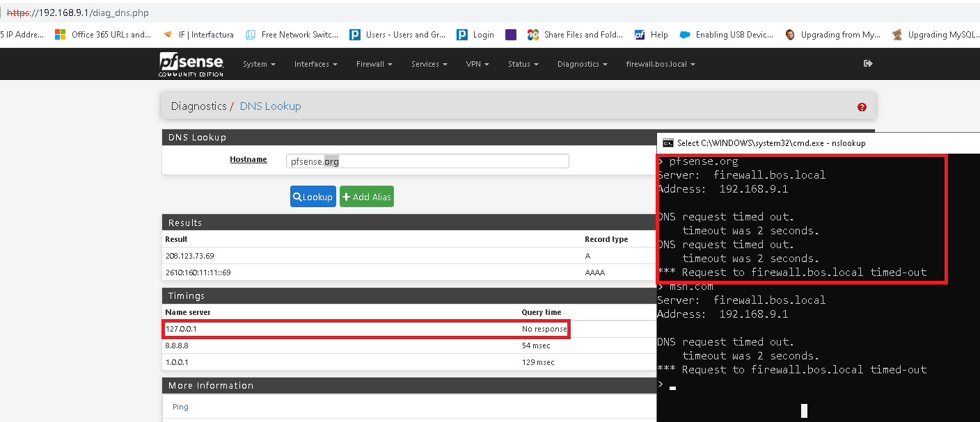The height and width of the screenshot is (422, 980).
Task: Expand the Services menu
Action: pos(429,64)
